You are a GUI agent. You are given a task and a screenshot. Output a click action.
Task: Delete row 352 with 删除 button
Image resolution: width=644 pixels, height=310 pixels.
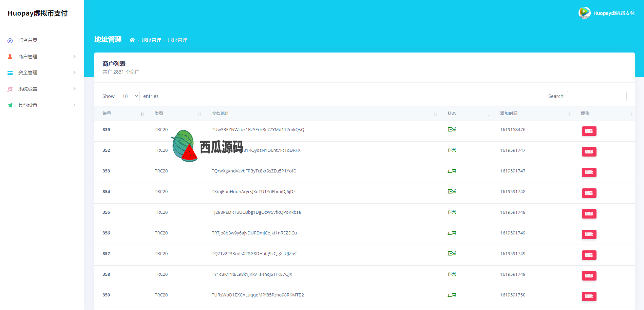coord(589,152)
